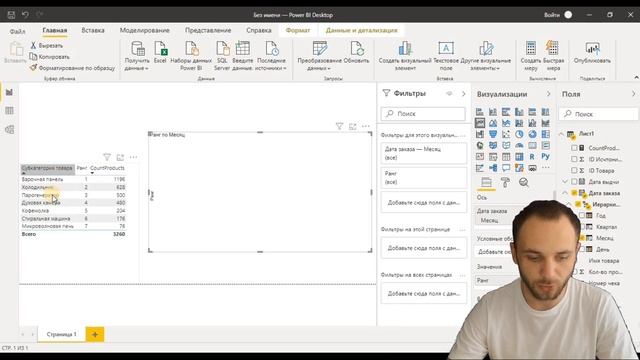Select the area chart visualization
The image size is (640, 360).
point(493,122)
